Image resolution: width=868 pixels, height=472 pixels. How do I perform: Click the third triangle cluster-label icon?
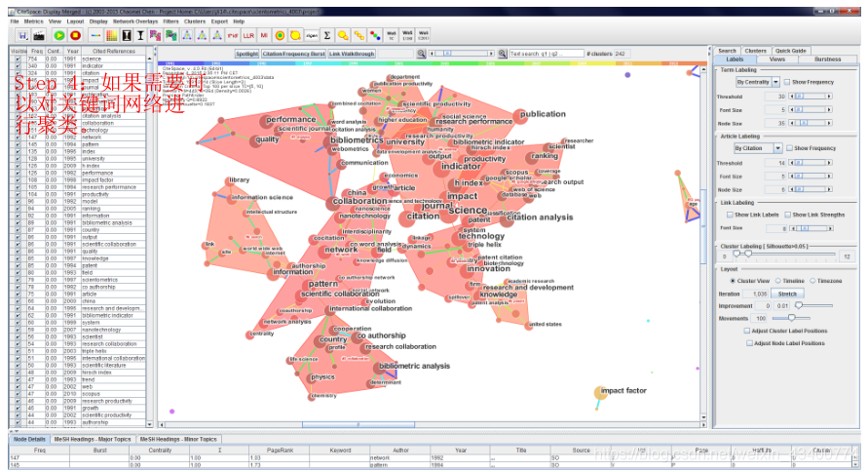[217, 35]
